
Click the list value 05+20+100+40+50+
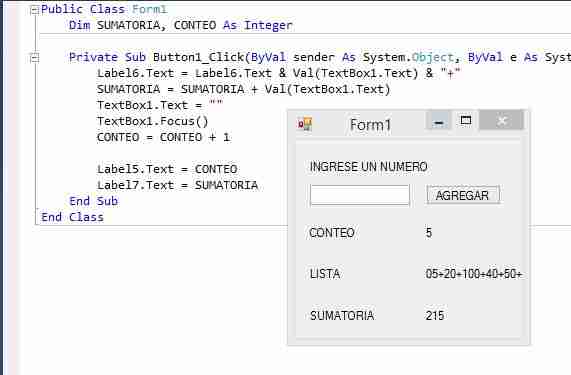tap(474, 274)
